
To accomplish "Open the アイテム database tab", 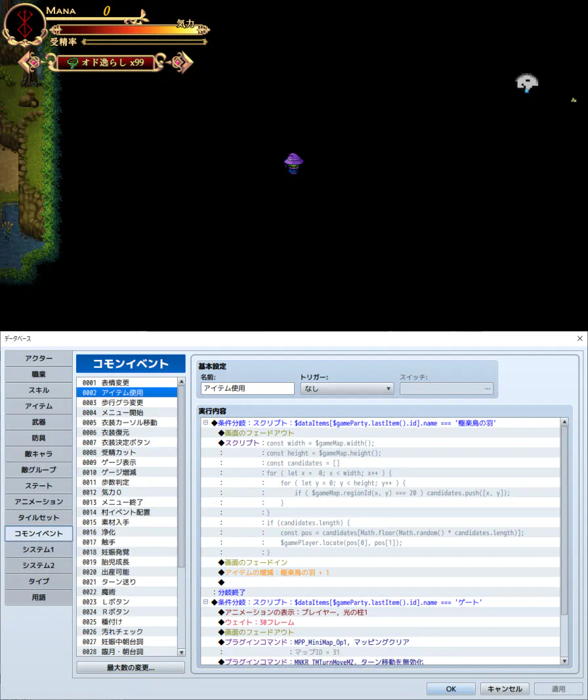I will point(39,406).
